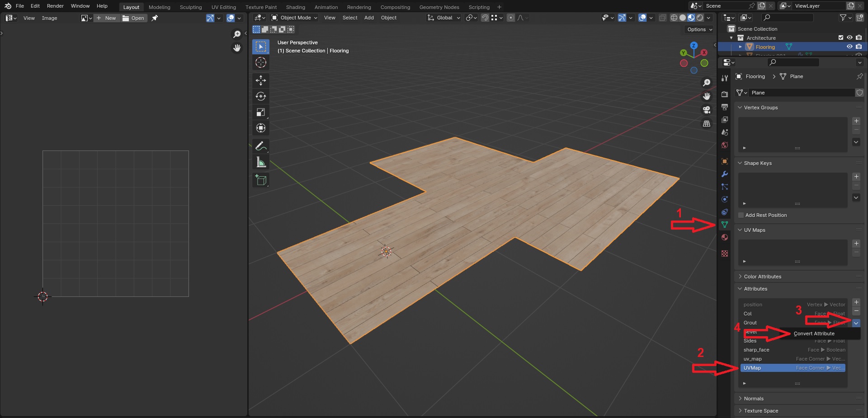Viewport: 868px width, 418px height.
Task: Activate the Annotate pencil tool
Action: tap(261, 146)
